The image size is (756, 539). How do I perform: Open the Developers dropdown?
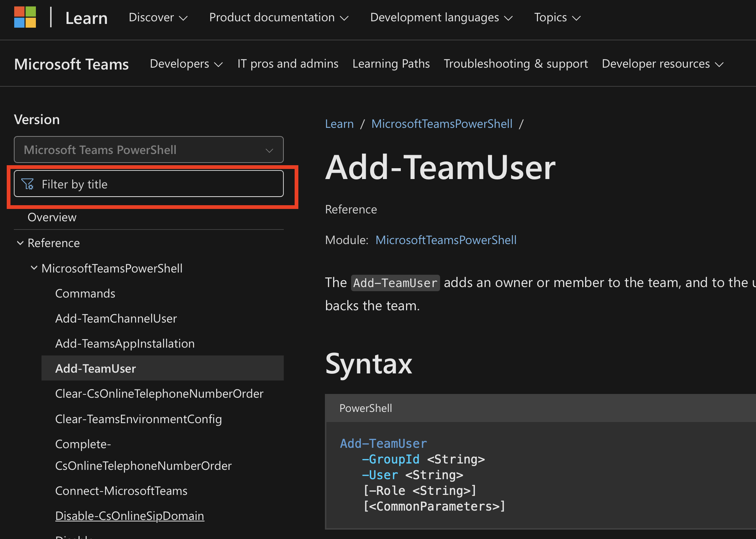(186, 64)
